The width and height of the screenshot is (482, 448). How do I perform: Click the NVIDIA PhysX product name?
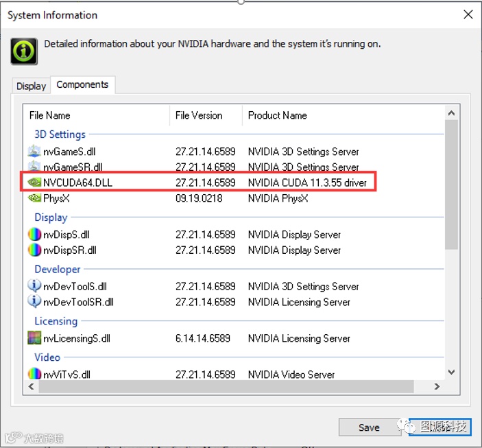point(278,198)
